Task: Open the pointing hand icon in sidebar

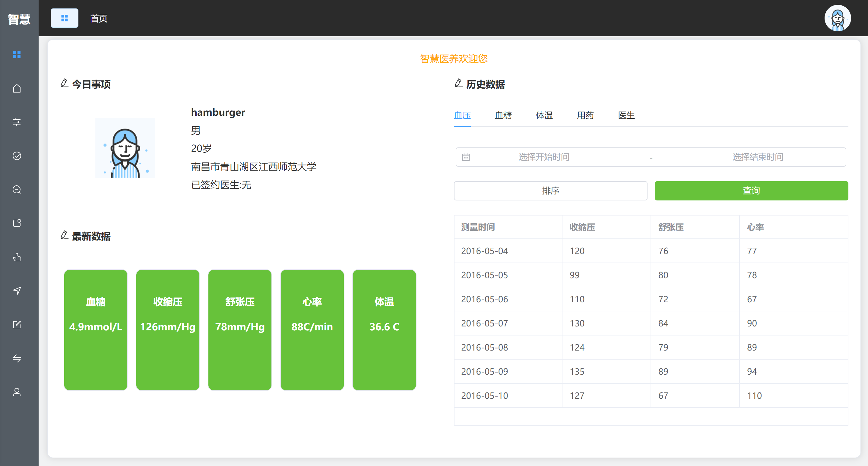Action: point(17,257)
